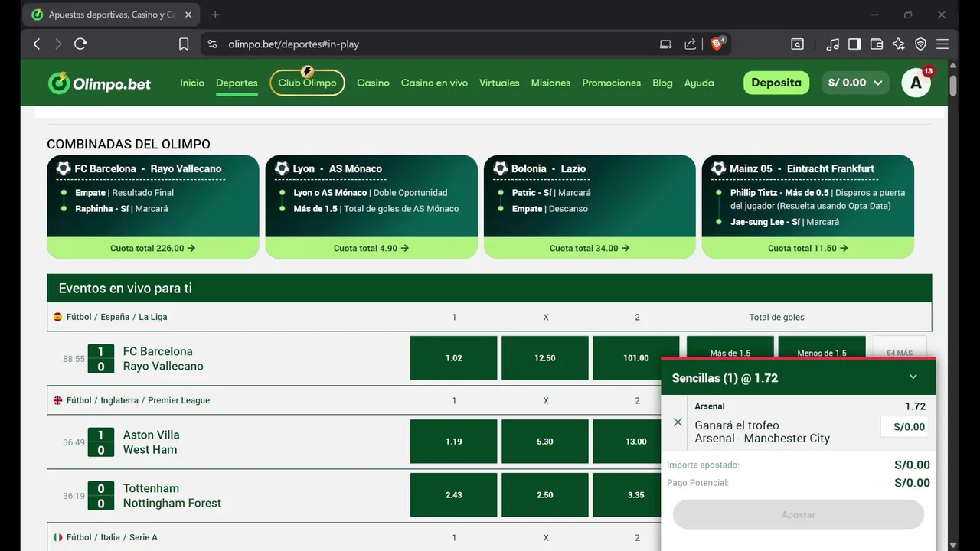980x551 pixels.
Task: Select the Deportes menu item
Action: coord(237,83)
